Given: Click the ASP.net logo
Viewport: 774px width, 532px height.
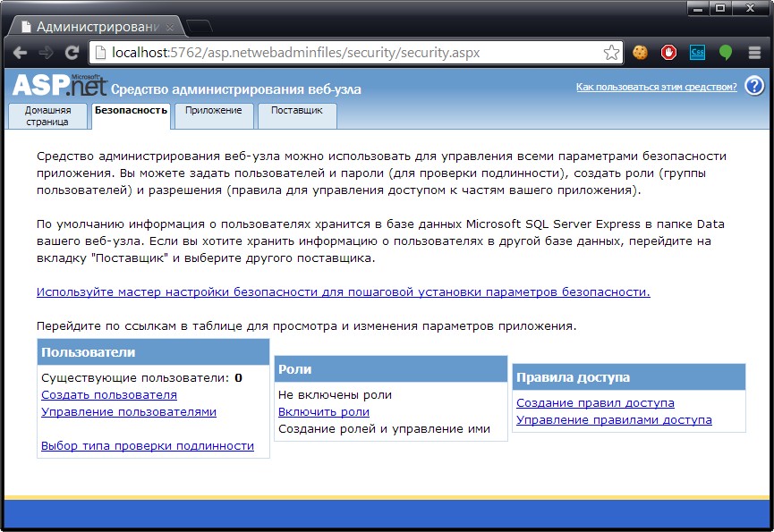Looking at the screenshot, I should [x=59, y=85].
